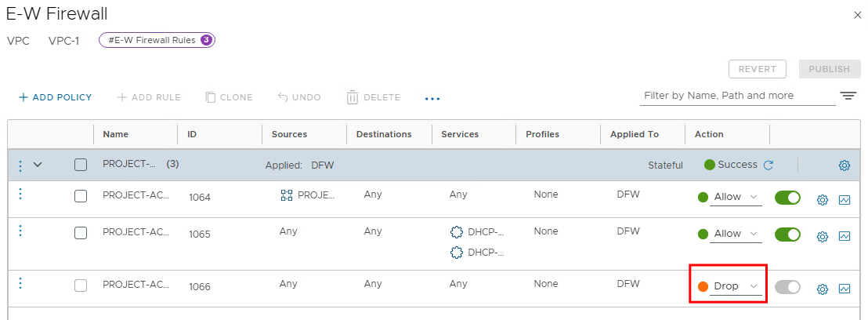Disable the rule 1064 enable toggle
Screen dimensions: 868x320
coord(787,198)
